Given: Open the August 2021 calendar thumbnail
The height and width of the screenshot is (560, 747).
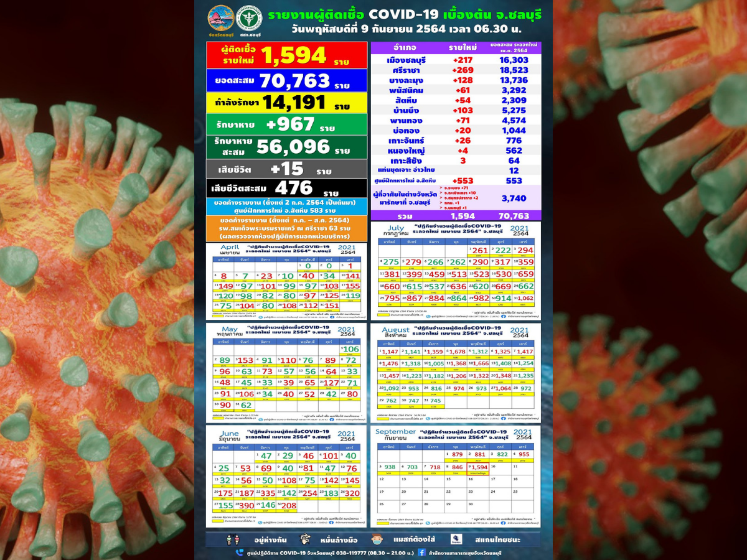Looking at the screenshot, I should (x=456, y=373).
